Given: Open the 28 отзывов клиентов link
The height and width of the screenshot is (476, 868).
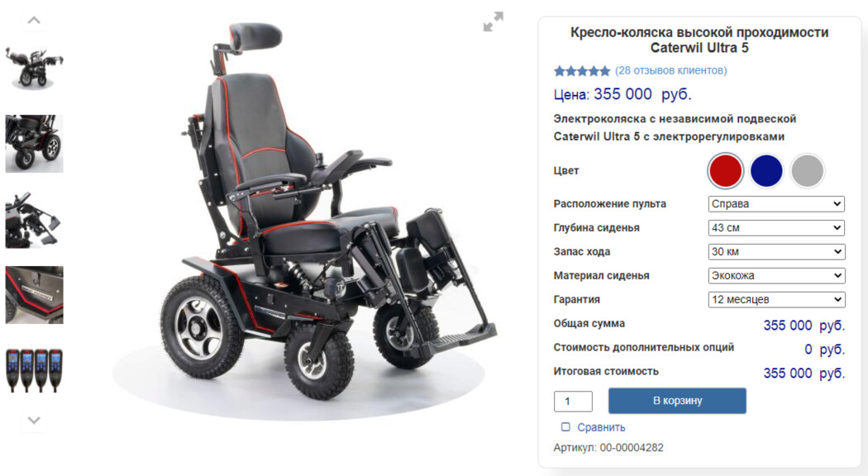Looking at the screenshot, I should (x=671, y=70).
